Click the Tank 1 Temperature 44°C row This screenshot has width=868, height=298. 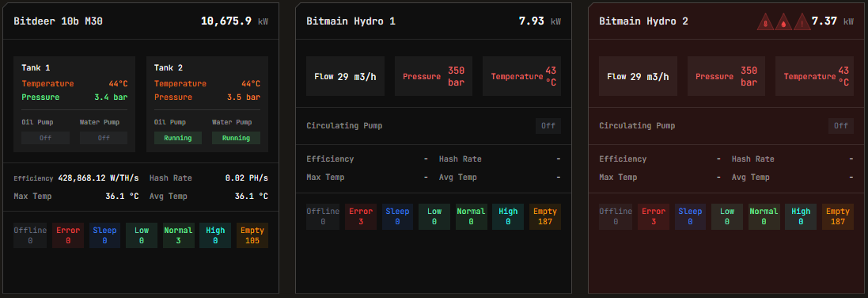(74, 84)
